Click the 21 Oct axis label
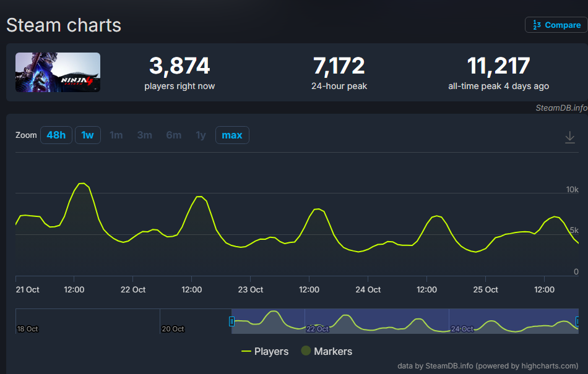This screenshot has width=588, height=374. tap(27, 289)
